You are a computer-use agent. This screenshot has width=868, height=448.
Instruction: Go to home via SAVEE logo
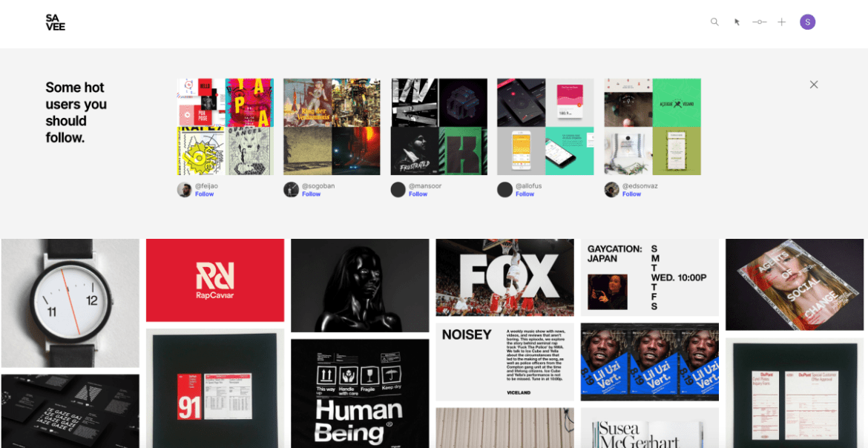coord(56,22)
